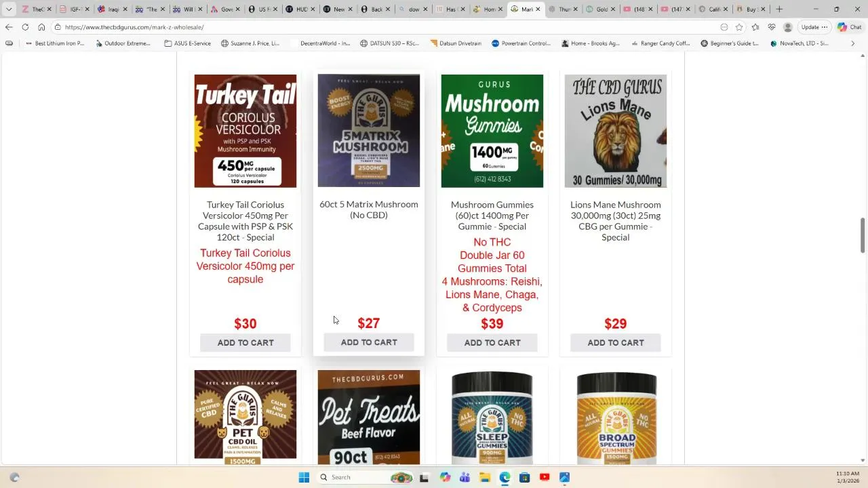Open the 5 Matrix Mushroom product image
Image resolution: width=868 pixels, height=488 pixels.
pos(369,131)
